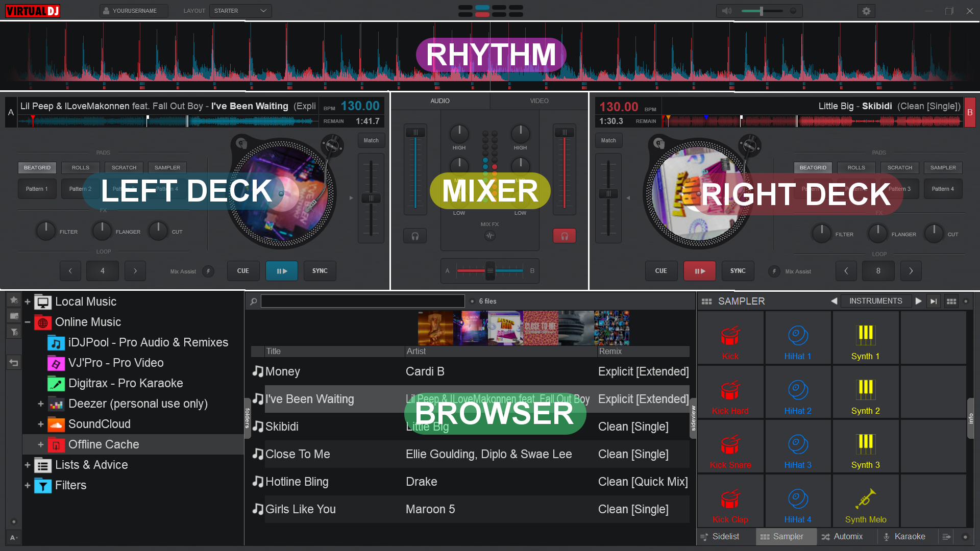Click the search magnifier icon in browser
This screenshot has width=980, height=551.
(254, 302)
